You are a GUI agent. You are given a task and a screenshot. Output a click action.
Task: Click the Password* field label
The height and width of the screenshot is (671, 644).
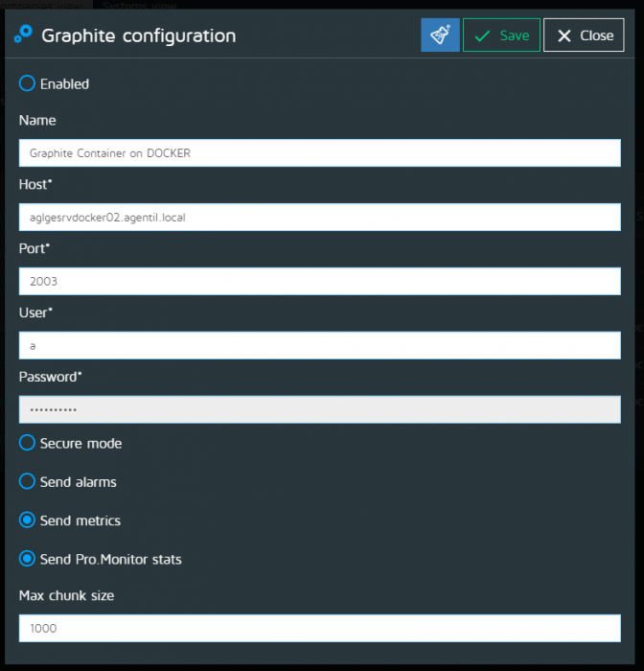50,377
